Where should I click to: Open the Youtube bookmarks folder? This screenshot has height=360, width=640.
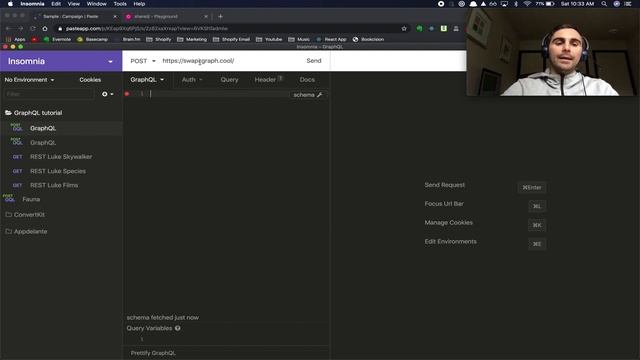click(269, 39)
